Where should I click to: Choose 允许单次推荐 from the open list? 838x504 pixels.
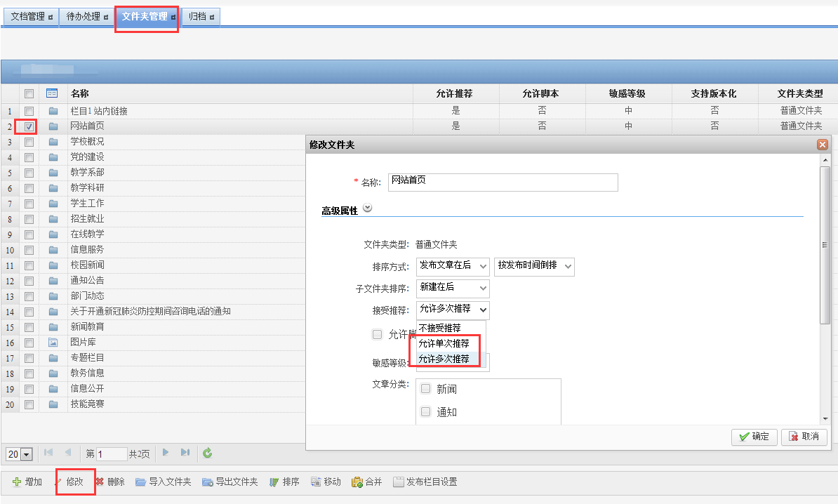click(x=444, y=344)
